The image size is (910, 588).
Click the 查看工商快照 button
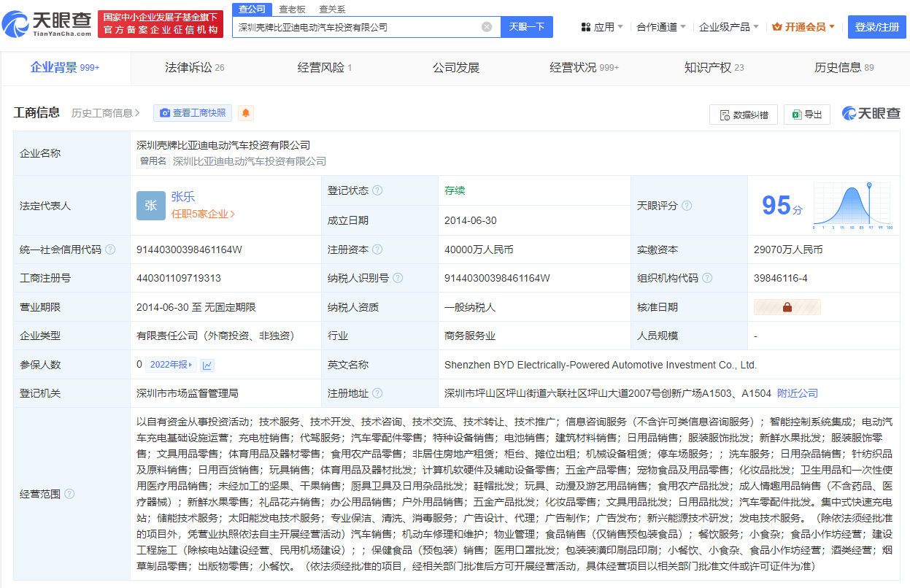pos(193,113)
